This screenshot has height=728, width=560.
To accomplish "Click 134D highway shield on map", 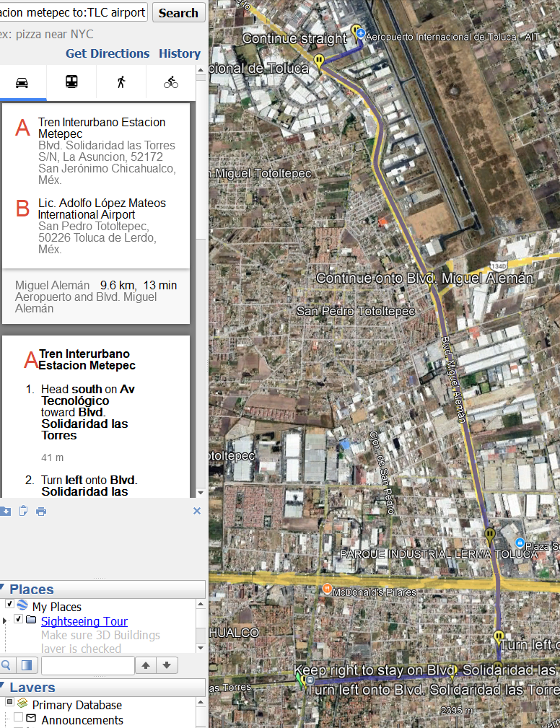I will pyautogui.click(x=498, y=266).
